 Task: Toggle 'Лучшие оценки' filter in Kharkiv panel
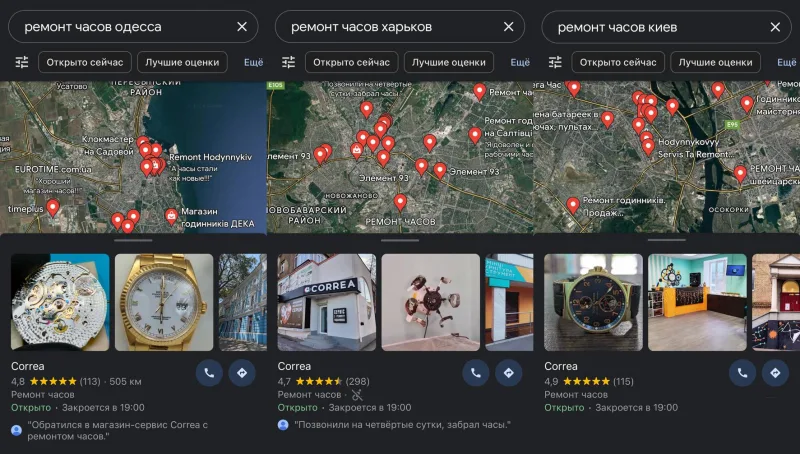(x=449, y=62)
